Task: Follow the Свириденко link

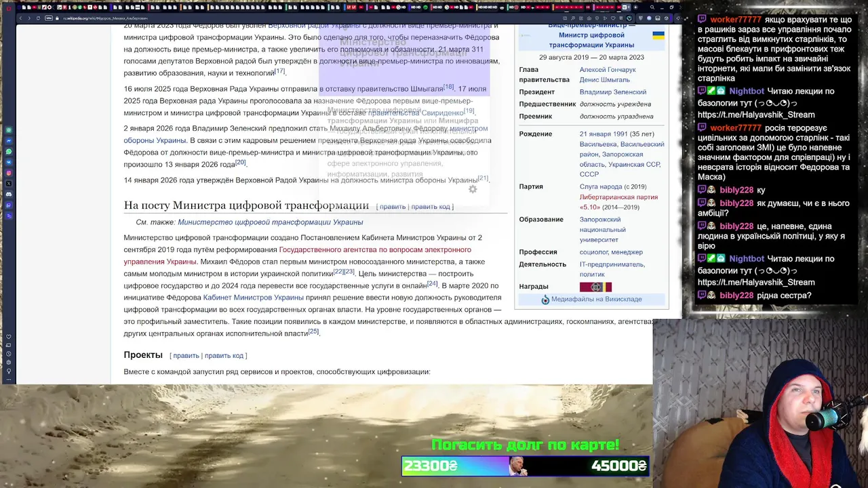Action: click(x=443, y=113)
